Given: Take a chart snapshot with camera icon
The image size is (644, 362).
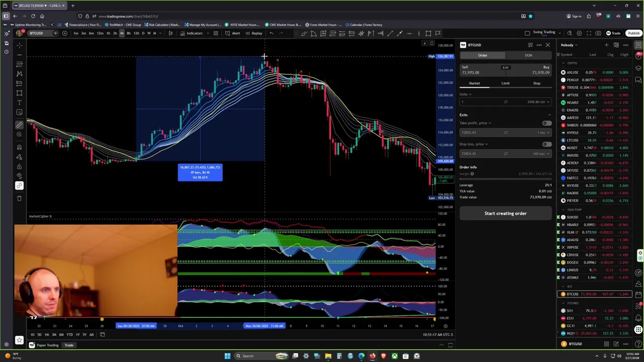Looking at the screenshot, I should pyautogui.click(x=598, y=33).
